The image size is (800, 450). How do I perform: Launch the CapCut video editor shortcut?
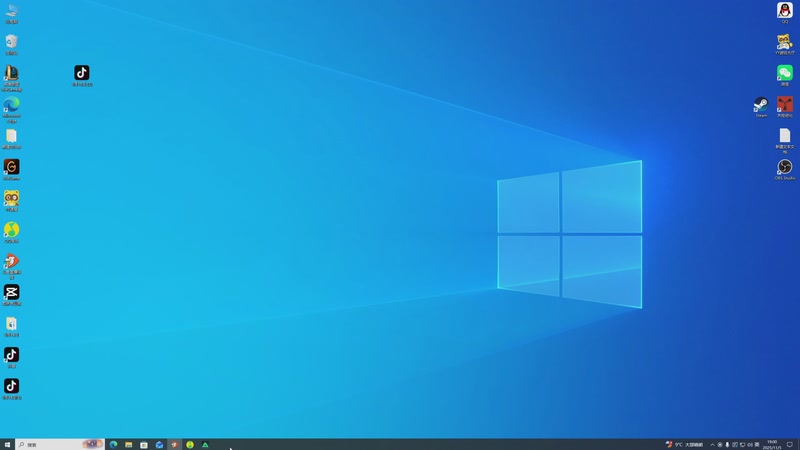pos(11,295)
